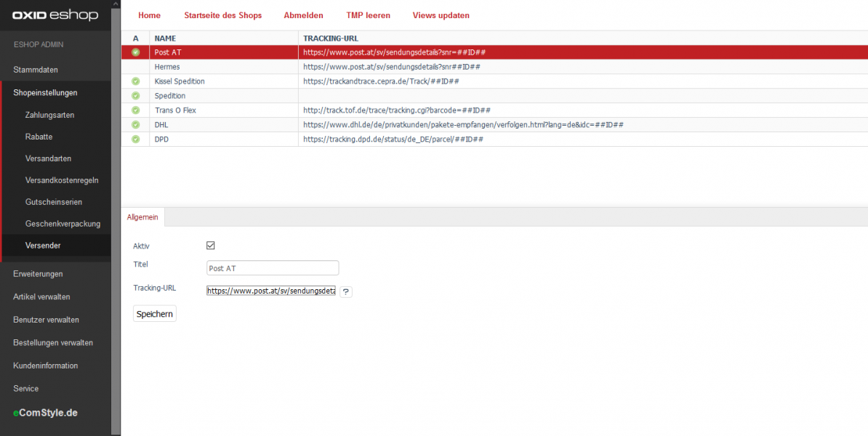Select the Post AT row name
This screenshot has width=868, height=436.
[168, 52]
